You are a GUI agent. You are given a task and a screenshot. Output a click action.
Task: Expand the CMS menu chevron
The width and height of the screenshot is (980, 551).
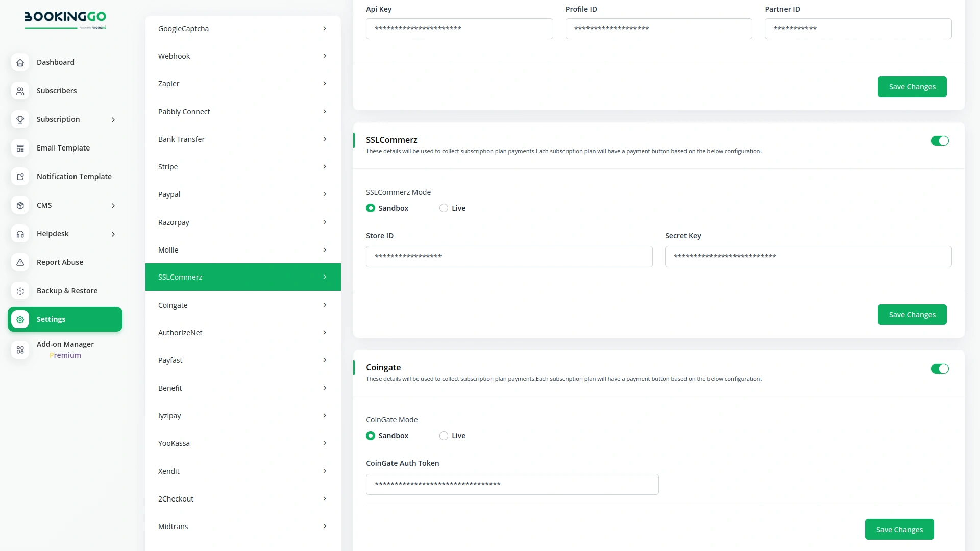113,205
